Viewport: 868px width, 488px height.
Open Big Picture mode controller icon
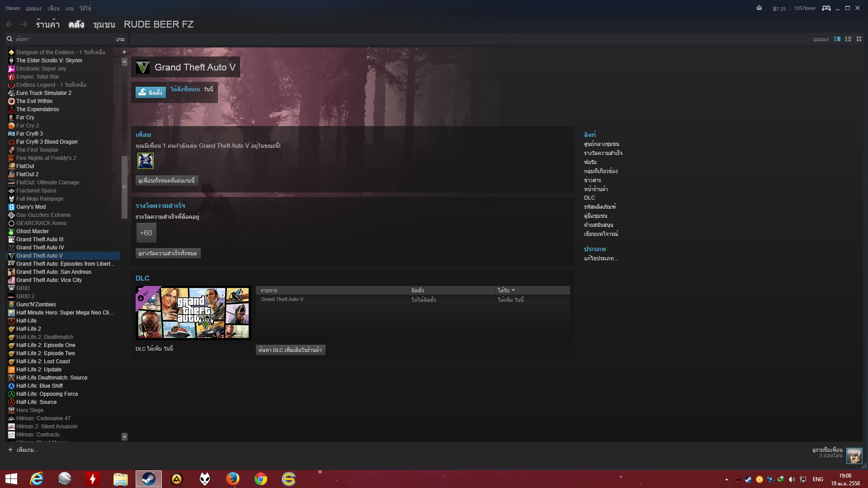826,8
